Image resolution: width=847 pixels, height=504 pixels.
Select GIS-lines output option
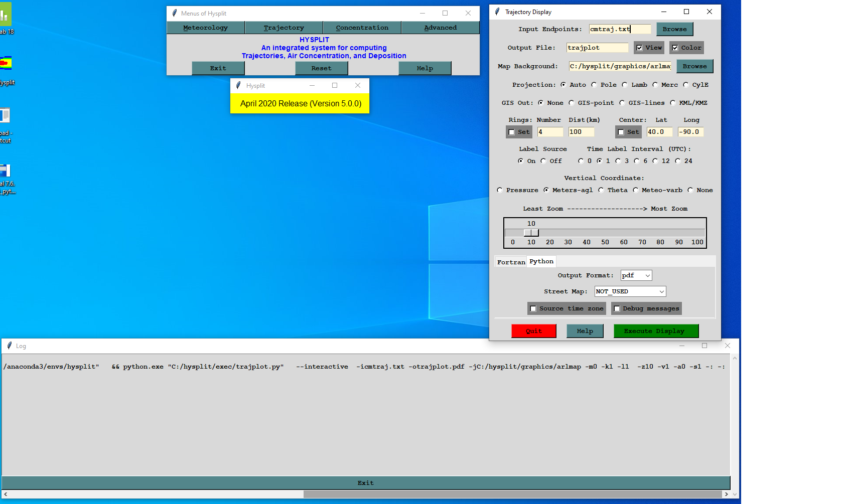[622, 103]
